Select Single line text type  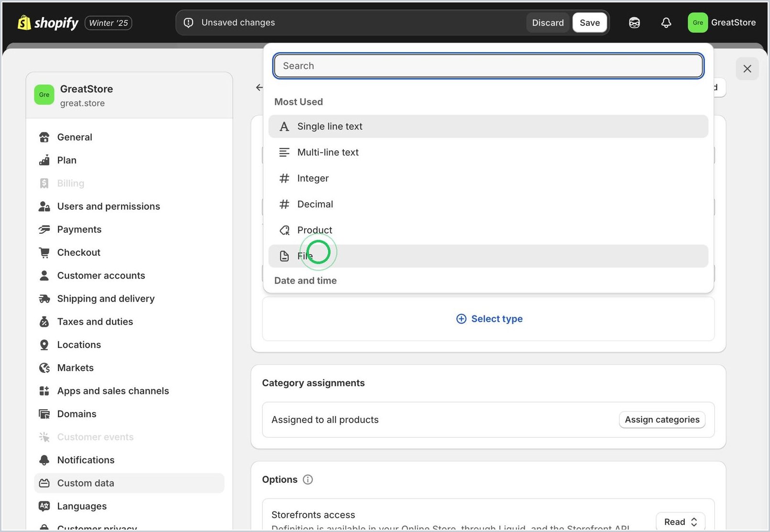click(x=488, y=127)
